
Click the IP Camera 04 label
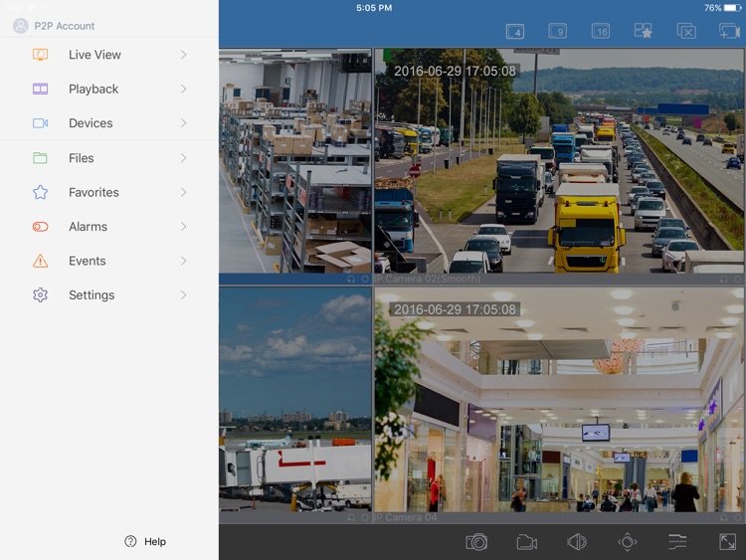pyautogui.click(x=406, y=517)
